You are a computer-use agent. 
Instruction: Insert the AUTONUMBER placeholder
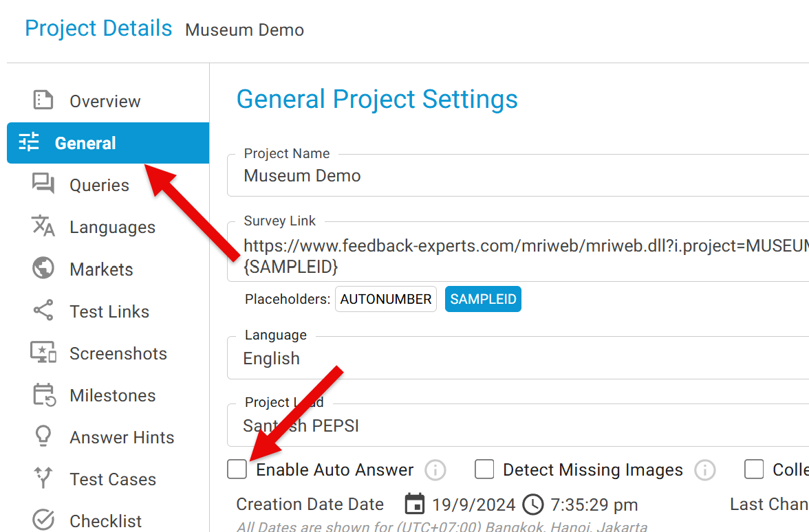click(386, 300)
